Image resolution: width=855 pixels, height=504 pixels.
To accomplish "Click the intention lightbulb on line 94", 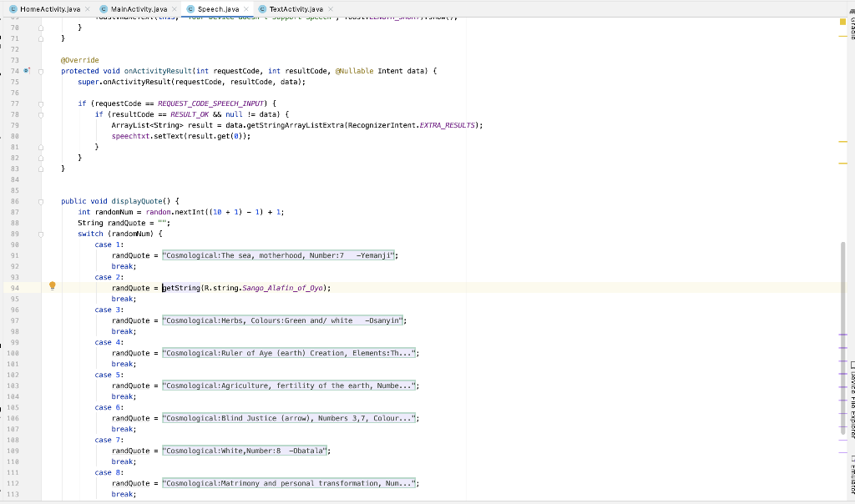I will coord(53,285).
